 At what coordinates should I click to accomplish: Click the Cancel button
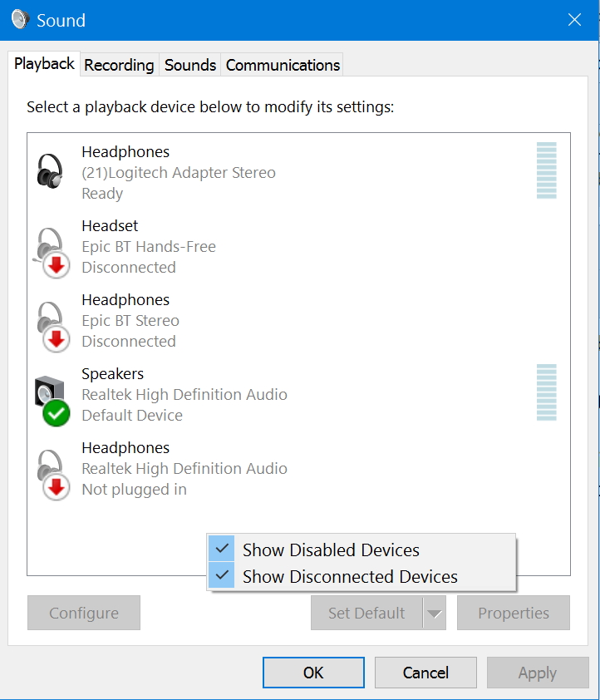click(425, 673)
